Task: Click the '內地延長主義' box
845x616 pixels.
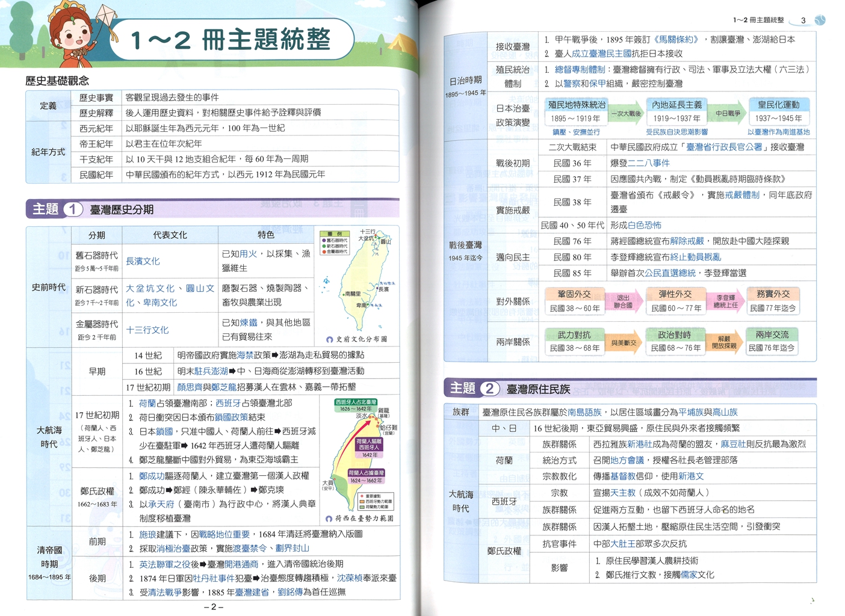Action: click(676, 111)
